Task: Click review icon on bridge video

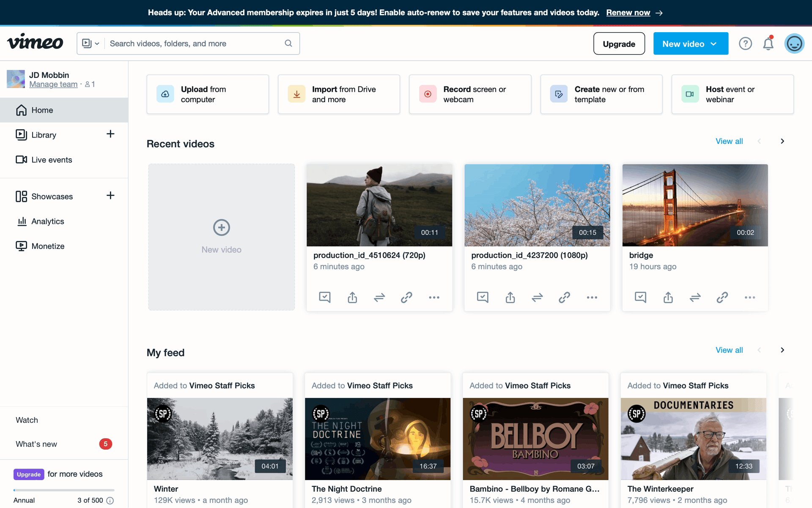Action: click(x=640, y=297)
